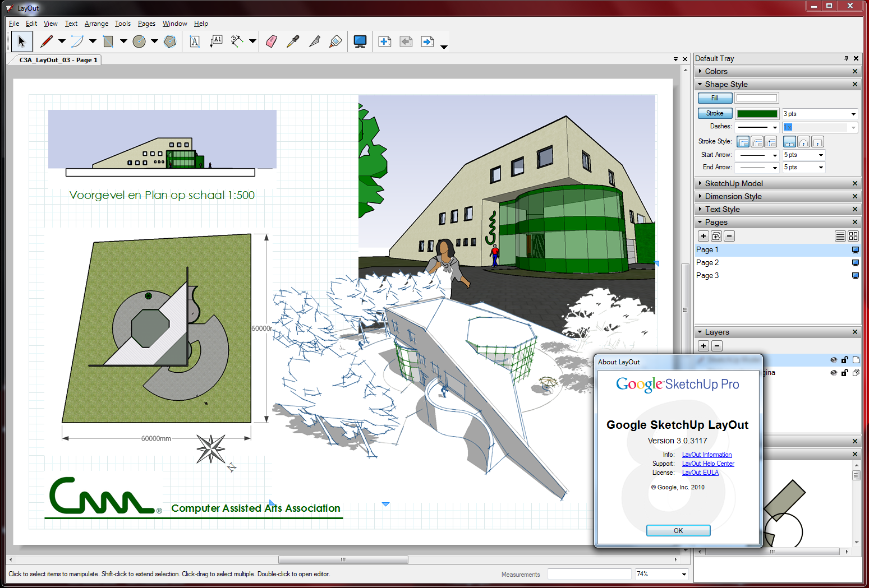
Task: Select the Circle shape tool
Action: (x=139, y=41)
